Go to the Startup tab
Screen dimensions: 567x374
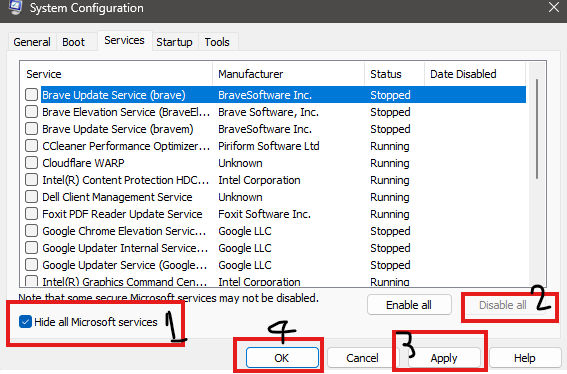coord(174,42)
